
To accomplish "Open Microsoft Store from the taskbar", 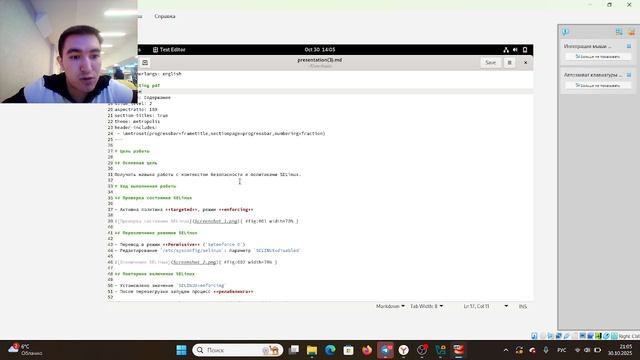I will 349,350.
